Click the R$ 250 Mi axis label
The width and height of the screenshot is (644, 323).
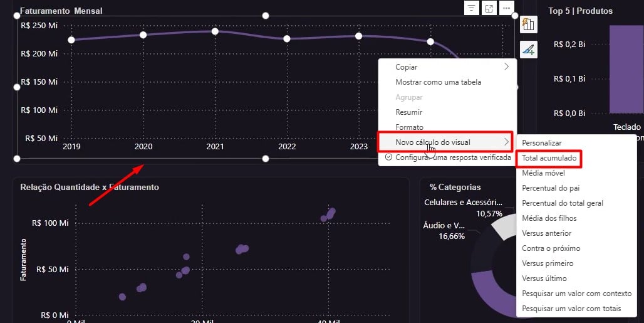[x=39, y=26]
